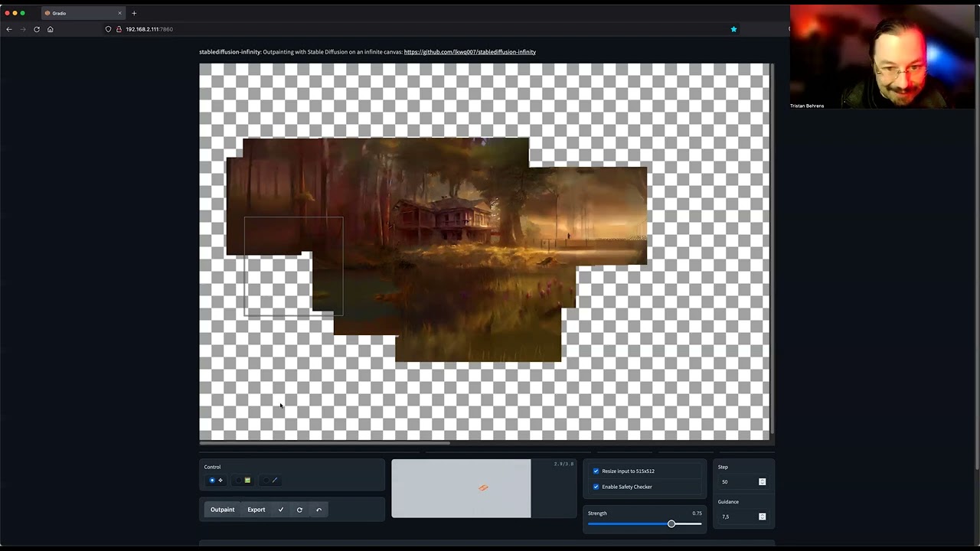Click the Guidance value stepper arrows
The image size is (980, 551).
tap(762, 517)
